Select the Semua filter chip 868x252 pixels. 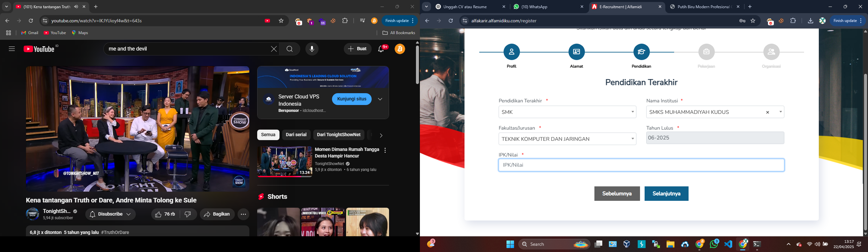point(268,135)
